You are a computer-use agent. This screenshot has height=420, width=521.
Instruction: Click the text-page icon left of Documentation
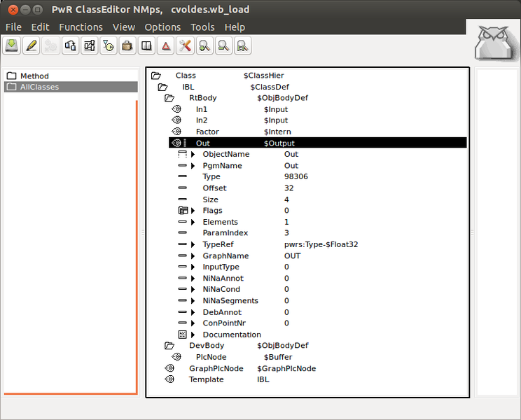coord(182,335)
